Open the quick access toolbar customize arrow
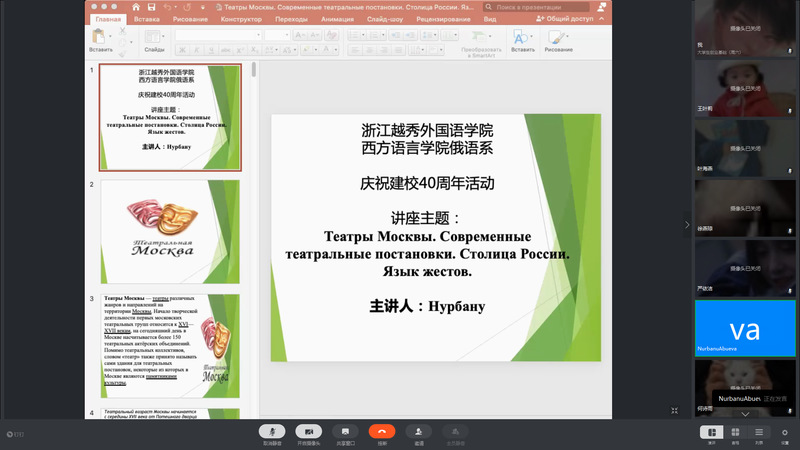The image size is (800, 450). click(x=203, y=7)
